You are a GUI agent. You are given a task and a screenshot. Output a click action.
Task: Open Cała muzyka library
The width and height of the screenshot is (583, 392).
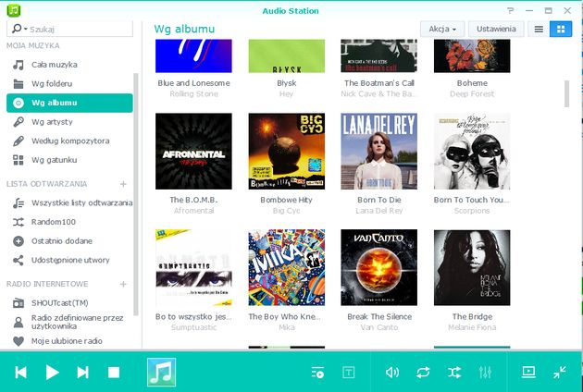tap(69, 65)
